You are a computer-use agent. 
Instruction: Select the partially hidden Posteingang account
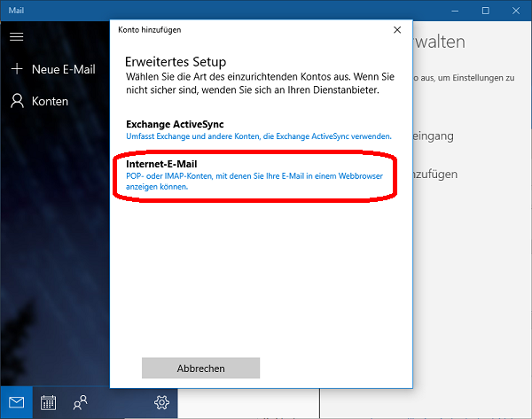(434, 136)
